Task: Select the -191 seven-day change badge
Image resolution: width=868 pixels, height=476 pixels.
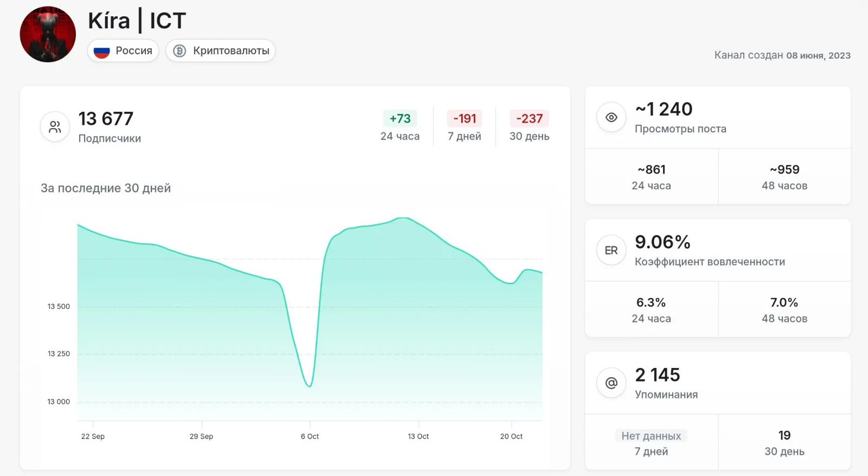Action: click(464, 118)
